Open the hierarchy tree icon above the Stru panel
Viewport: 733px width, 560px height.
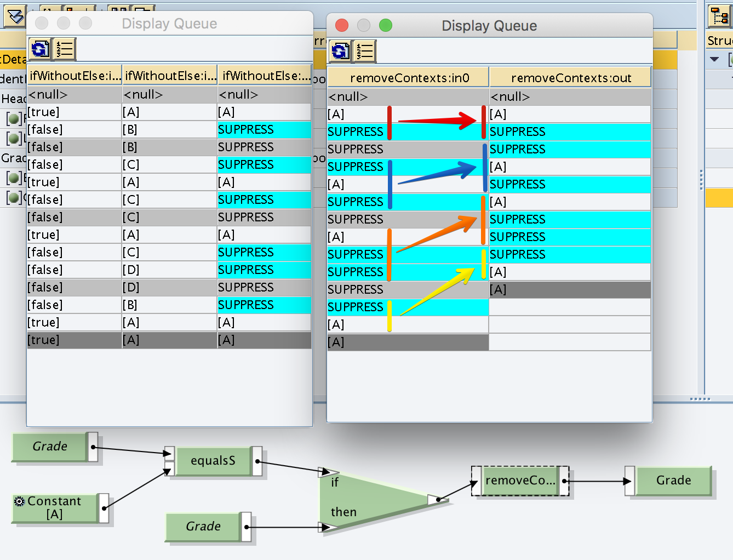click(720, 16)
